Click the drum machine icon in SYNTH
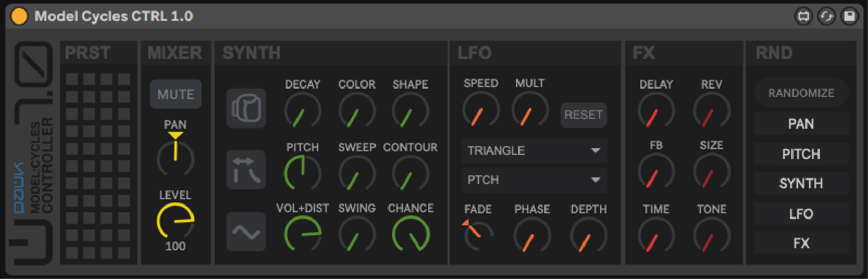Screen dimensions: 868x279 (246, 108)
